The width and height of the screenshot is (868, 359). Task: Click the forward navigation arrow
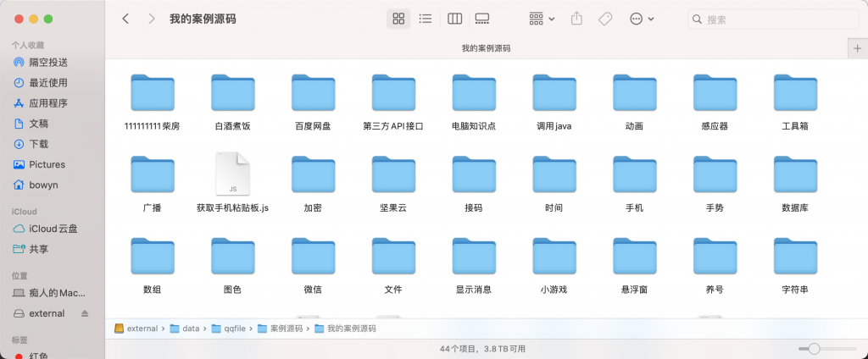point(151,19)
